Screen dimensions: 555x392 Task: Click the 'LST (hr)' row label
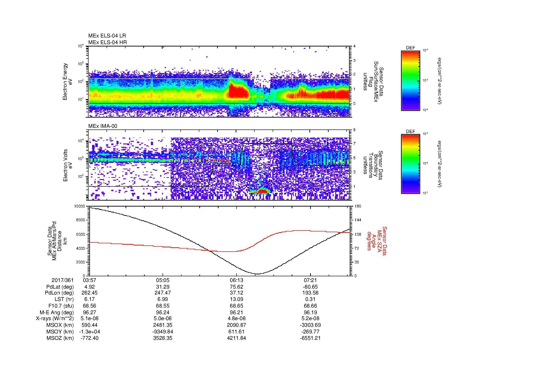[x=64, y=300]
